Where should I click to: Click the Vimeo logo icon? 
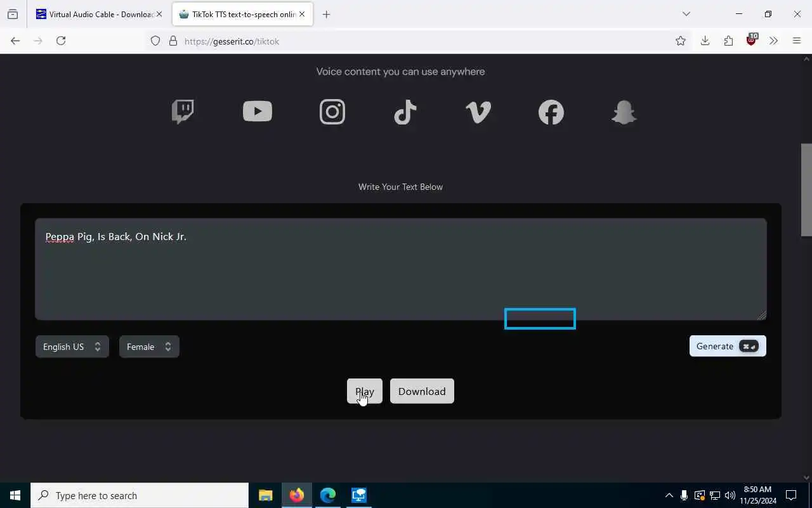478,112
